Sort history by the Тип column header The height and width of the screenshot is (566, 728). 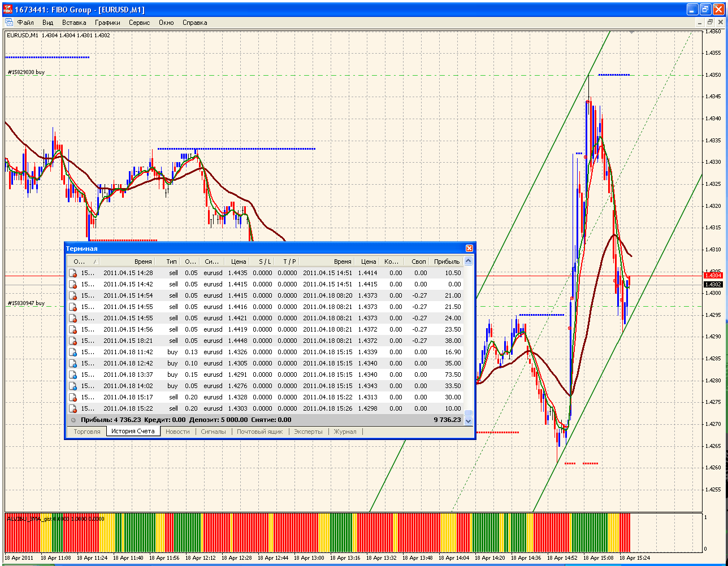point(171,262)
